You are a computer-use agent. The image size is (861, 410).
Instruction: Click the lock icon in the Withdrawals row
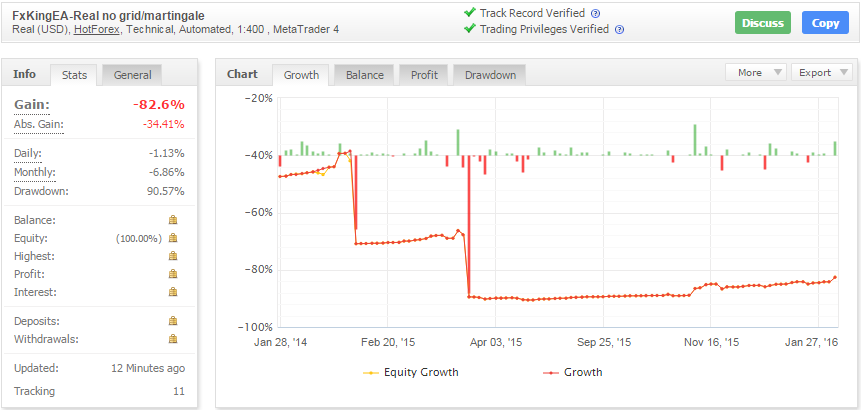pos(173,339)
